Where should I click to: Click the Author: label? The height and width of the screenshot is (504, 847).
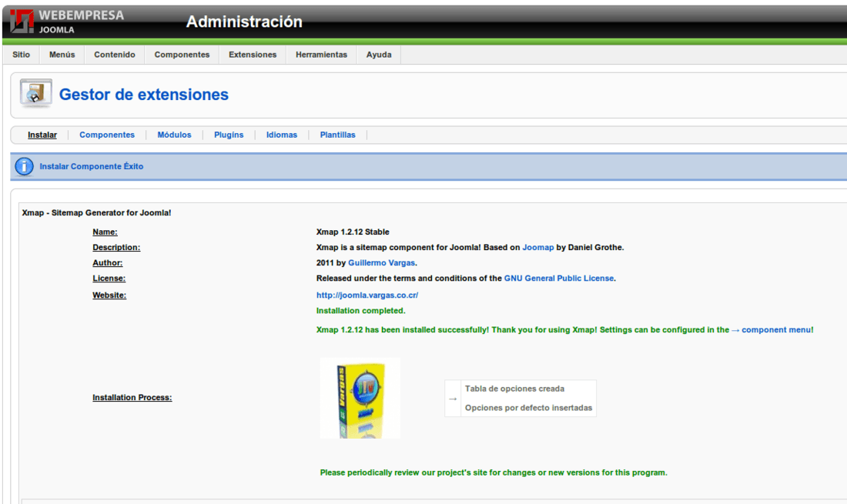coord(108,263)
